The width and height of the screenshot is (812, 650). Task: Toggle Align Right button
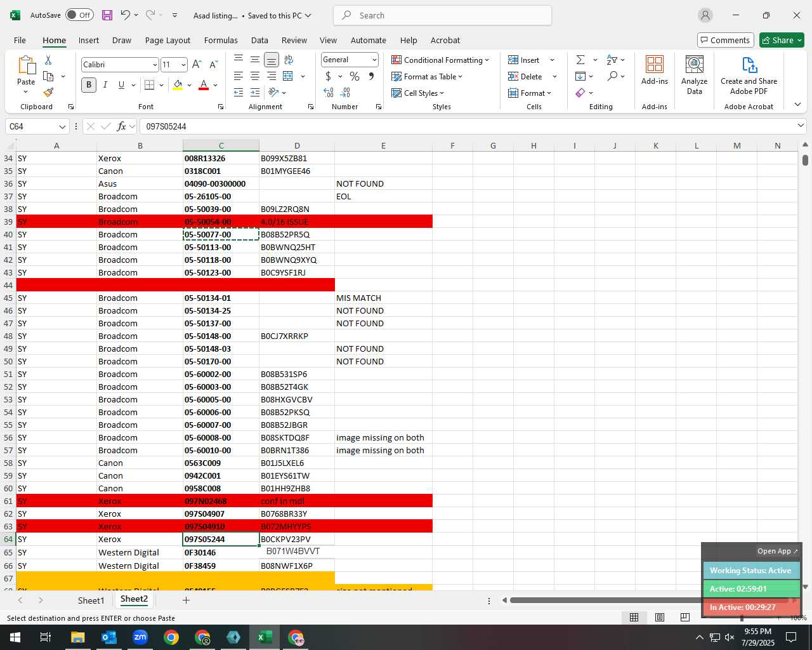[272, 76]
